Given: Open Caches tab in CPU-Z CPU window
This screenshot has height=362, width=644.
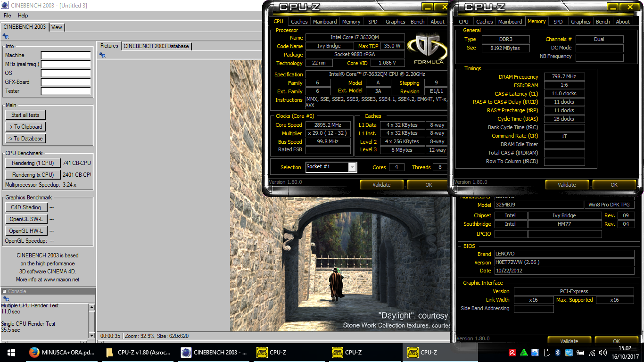Looking at the screenshot, I should click(299, 22).
